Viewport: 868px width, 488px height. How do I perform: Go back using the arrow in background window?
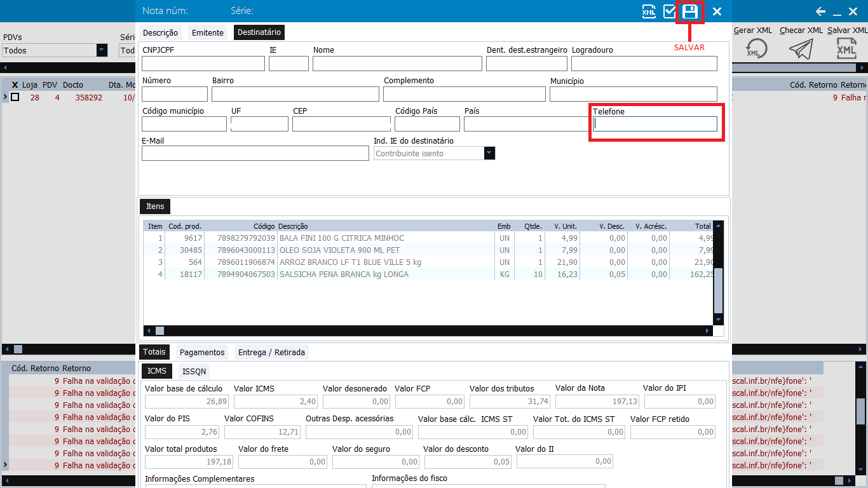pos(820,11)
